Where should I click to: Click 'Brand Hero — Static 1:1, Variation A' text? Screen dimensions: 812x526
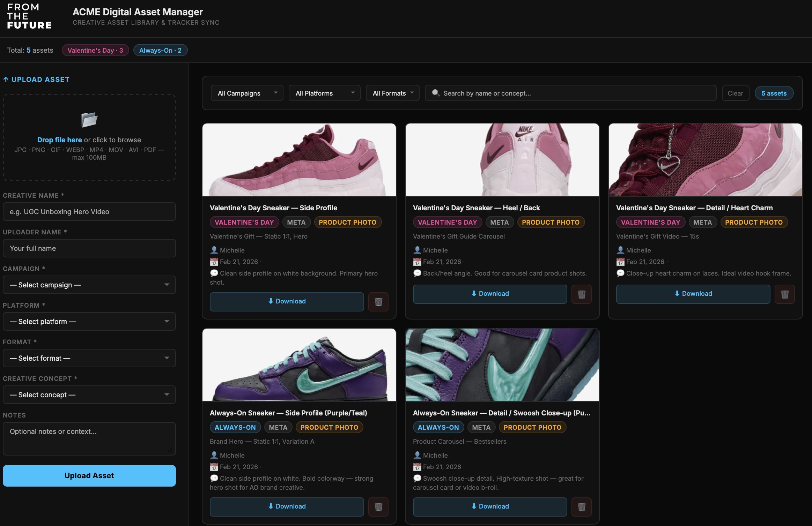pos(262,442)
